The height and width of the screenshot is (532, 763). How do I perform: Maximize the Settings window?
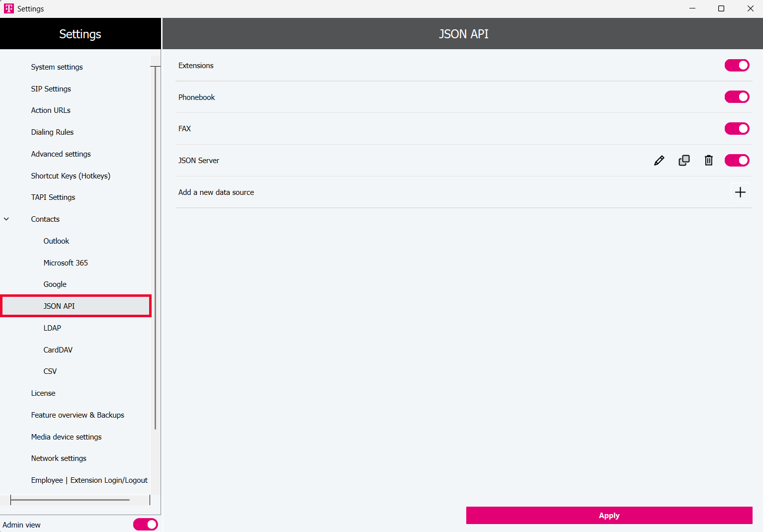721,8
